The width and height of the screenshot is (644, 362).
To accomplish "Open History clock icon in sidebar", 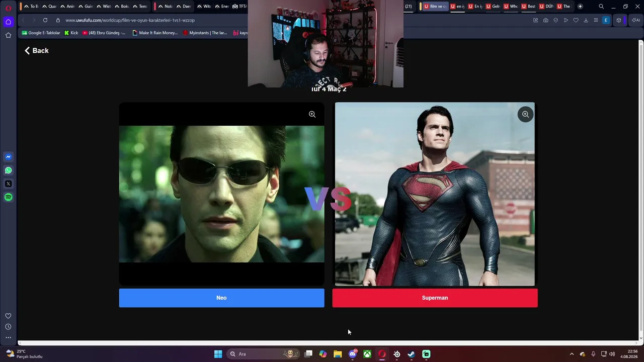I will point(8,327).
